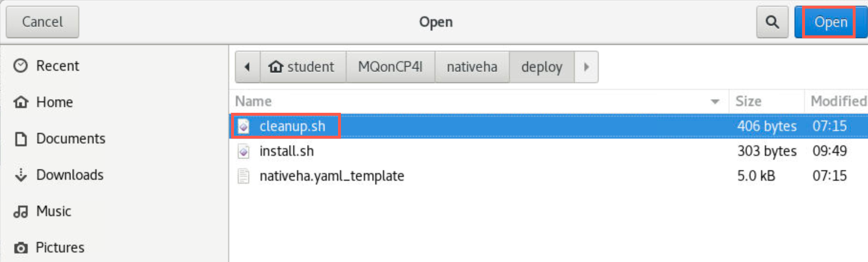Cancel the file open dialog
This screenshot has height=262, width=868.
[42, 22]
